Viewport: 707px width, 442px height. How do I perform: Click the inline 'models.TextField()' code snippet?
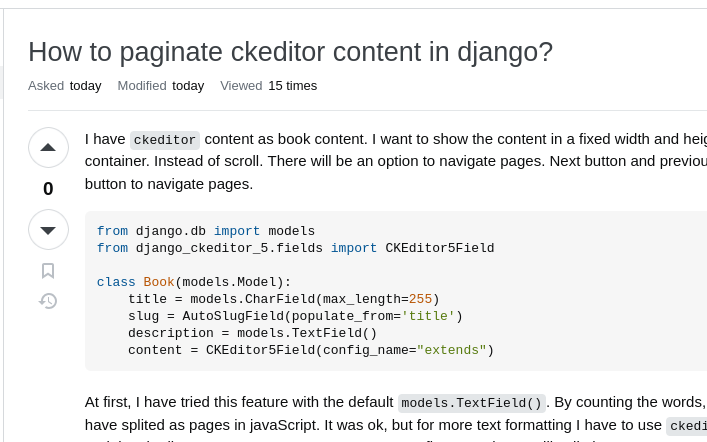(x=471, y=403)
